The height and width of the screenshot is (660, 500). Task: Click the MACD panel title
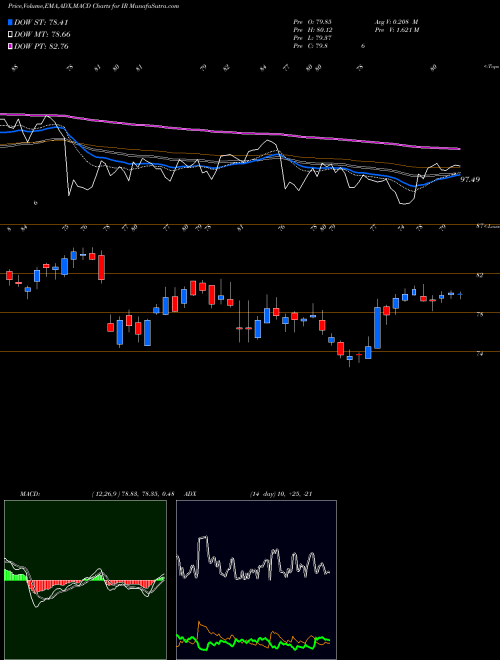(29, 494)
